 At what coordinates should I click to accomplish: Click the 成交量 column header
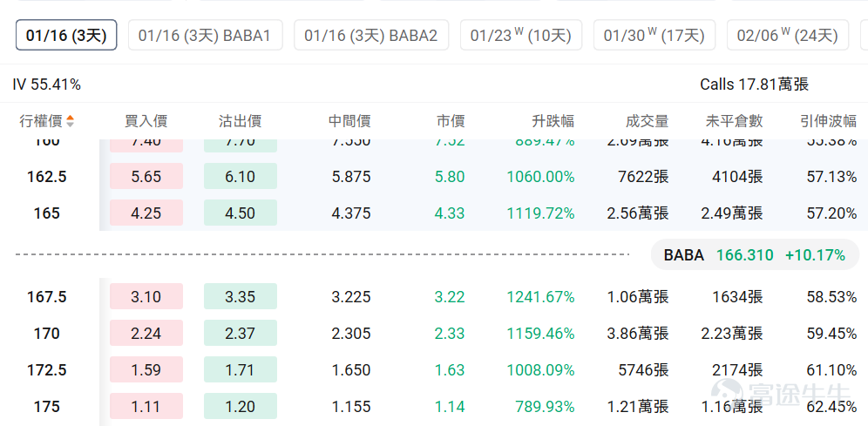tap(648, 121)
